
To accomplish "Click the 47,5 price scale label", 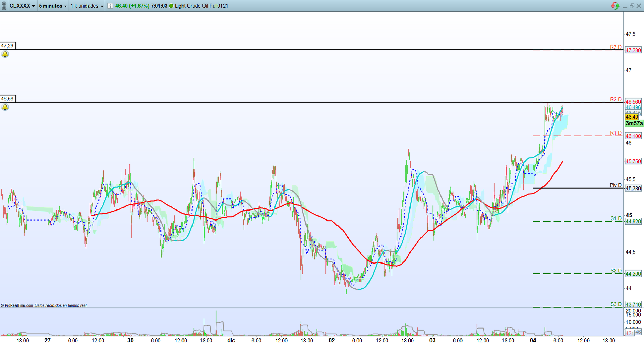I will [631, 34].
